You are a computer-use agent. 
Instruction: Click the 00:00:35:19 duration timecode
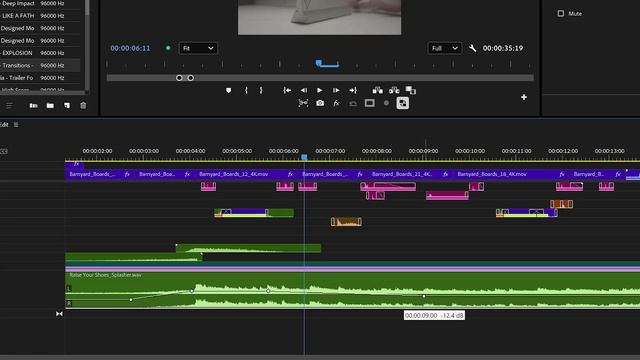(503, 48)
